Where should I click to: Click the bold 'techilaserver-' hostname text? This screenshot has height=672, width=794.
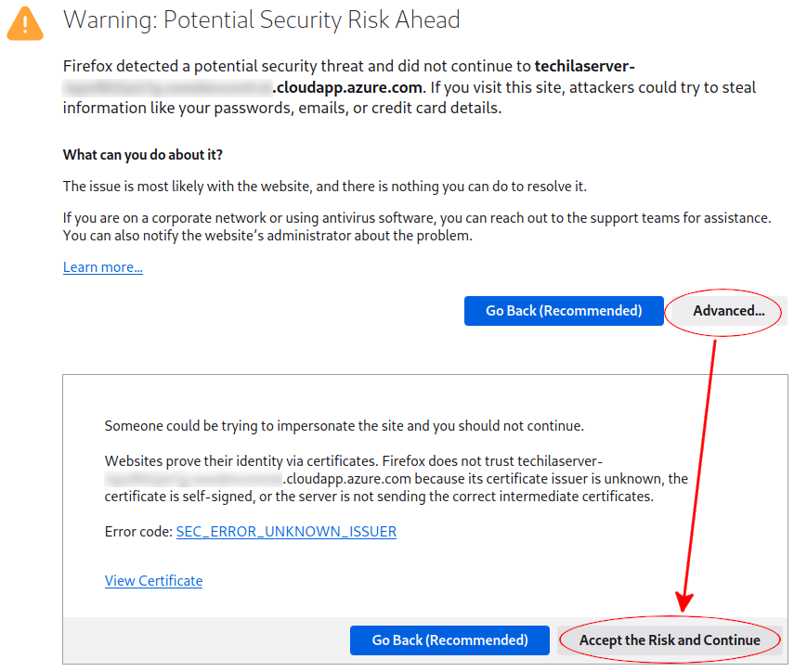(x=585, y=67)
